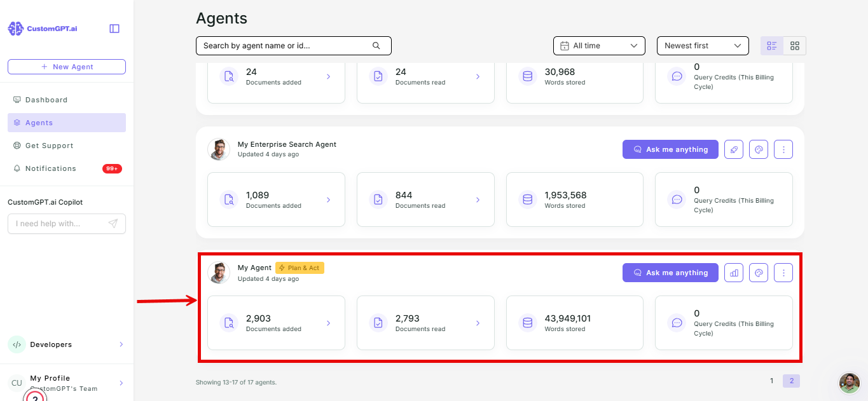The image size is (868, 401).
Task: Open the chat widget avatar bubble
Action: [850, 383]
